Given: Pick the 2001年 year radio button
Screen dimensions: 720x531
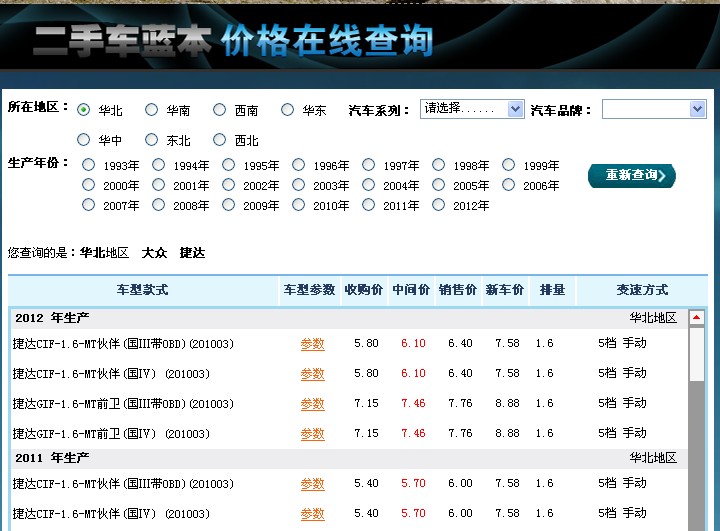Looking at the screenshot, I should (x=158, y=185).
